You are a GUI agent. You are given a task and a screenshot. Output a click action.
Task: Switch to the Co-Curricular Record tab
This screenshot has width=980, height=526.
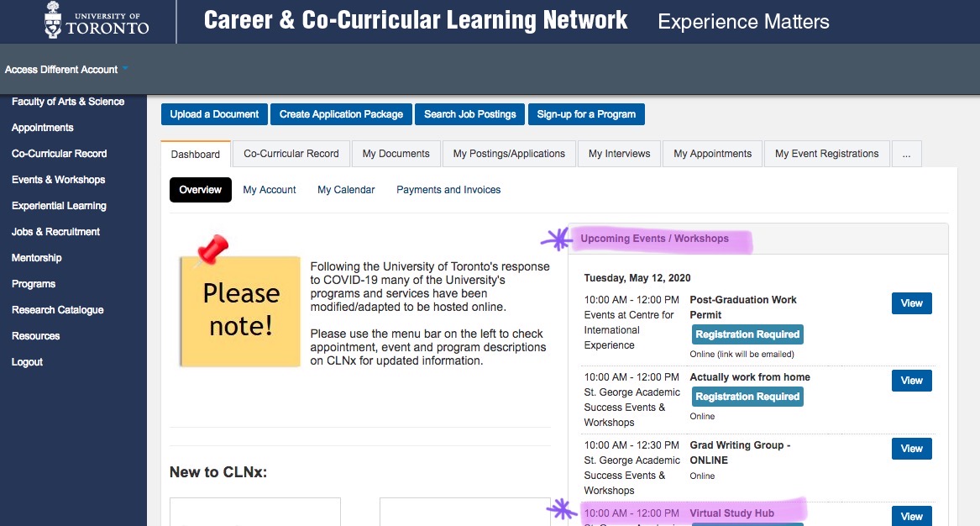(291, 154)
